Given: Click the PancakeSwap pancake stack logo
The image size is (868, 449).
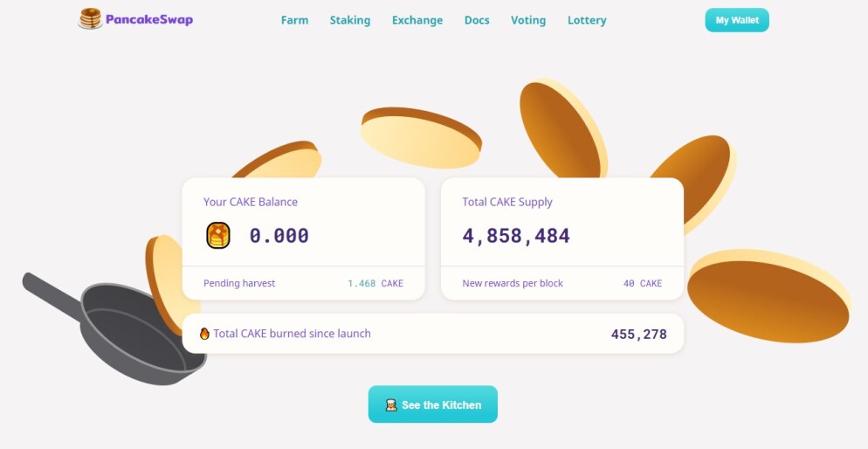Looking at the screenshot, I should tap(90, 18).
